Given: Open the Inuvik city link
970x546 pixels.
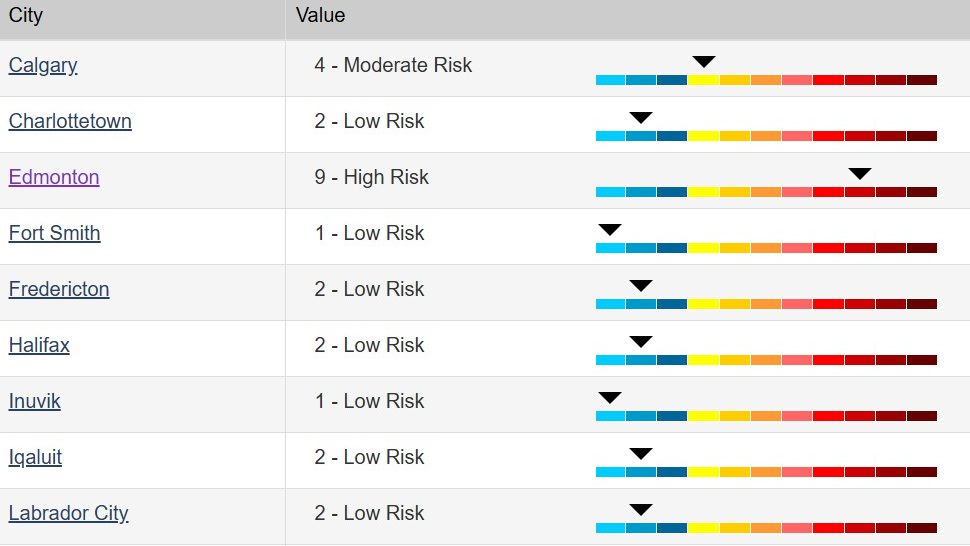Looking at the screenshot, I should point(35,402).
